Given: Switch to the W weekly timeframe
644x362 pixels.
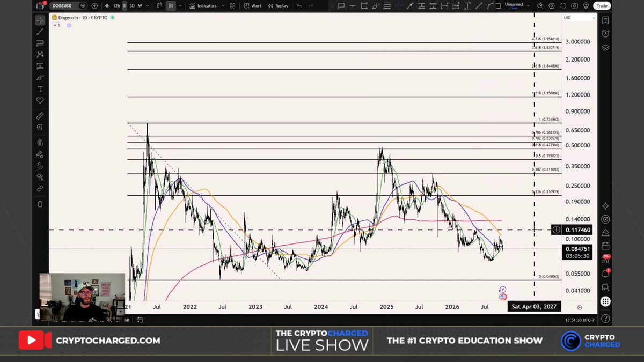Looking at the screenshot, I should pyautogui.click(x=140, y=6).
